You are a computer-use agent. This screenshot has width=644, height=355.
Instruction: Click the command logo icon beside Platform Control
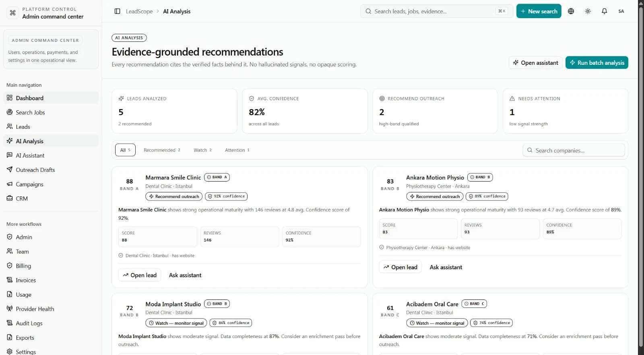pos(12,13)
